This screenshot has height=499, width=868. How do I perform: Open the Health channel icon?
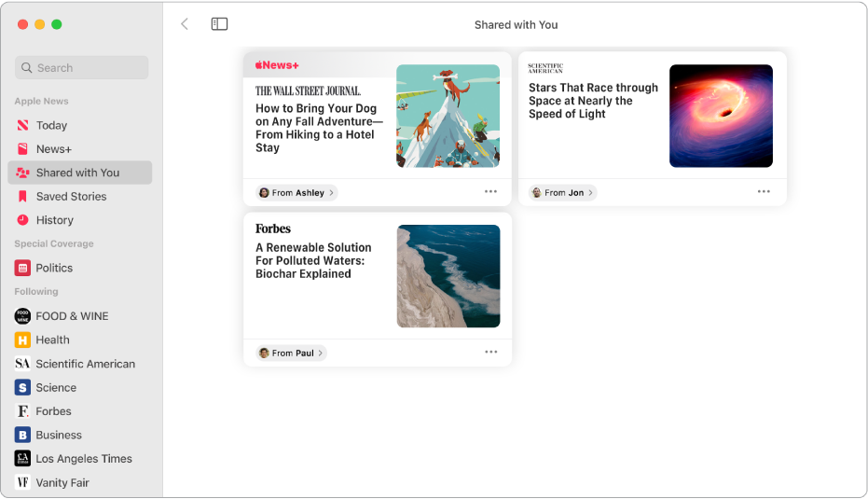(22, 340)
